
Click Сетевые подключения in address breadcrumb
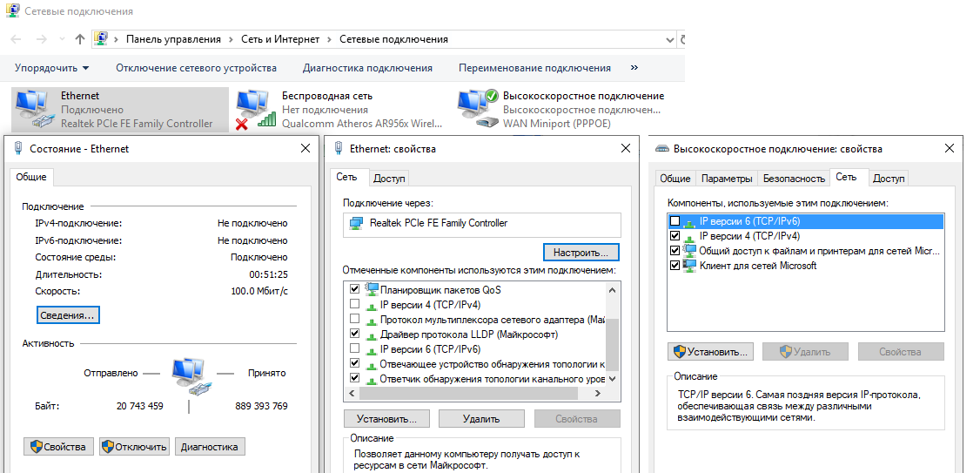click(393, 39)
